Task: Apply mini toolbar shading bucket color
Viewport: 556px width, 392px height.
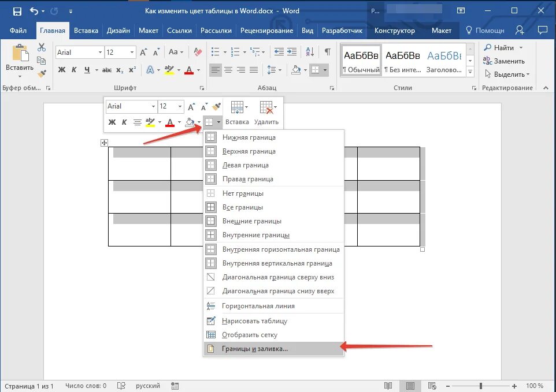Action: click(x=190, y=122)
